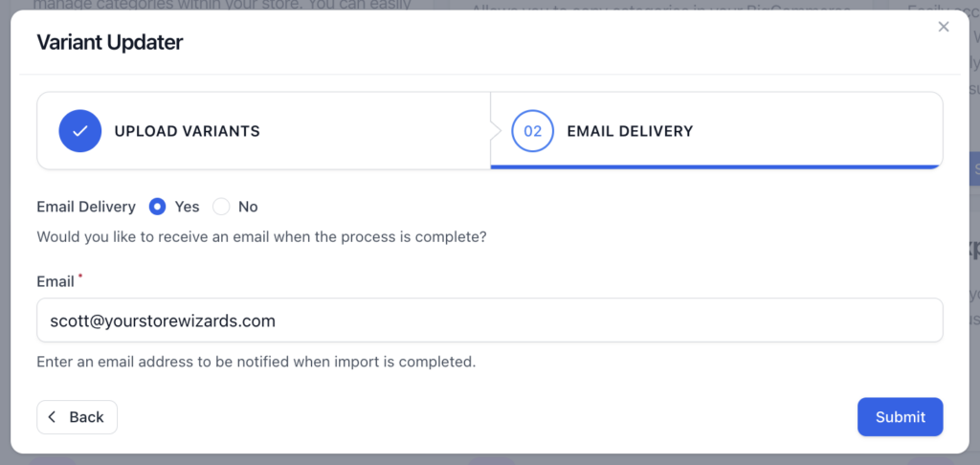Close the Variant Updater dialog
Viewport: 980px width, 465px height.
(x=943, y=27)
